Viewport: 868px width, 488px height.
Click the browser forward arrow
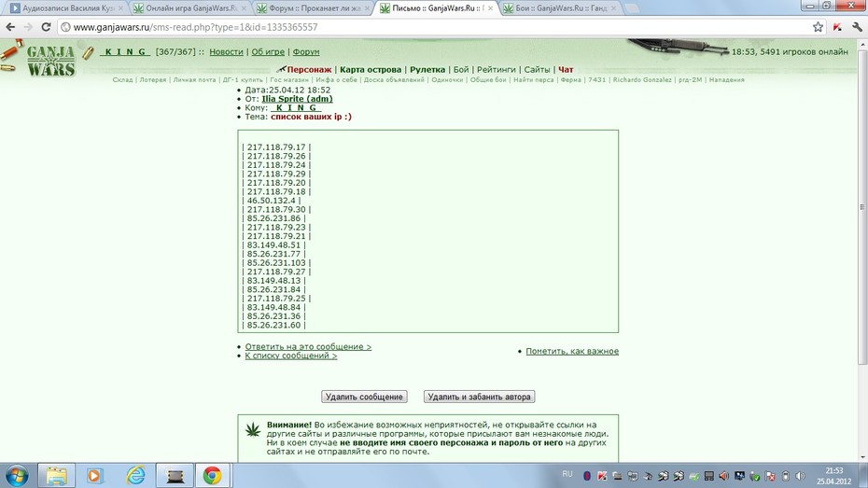pyautogui.click(x=28, y=26)
